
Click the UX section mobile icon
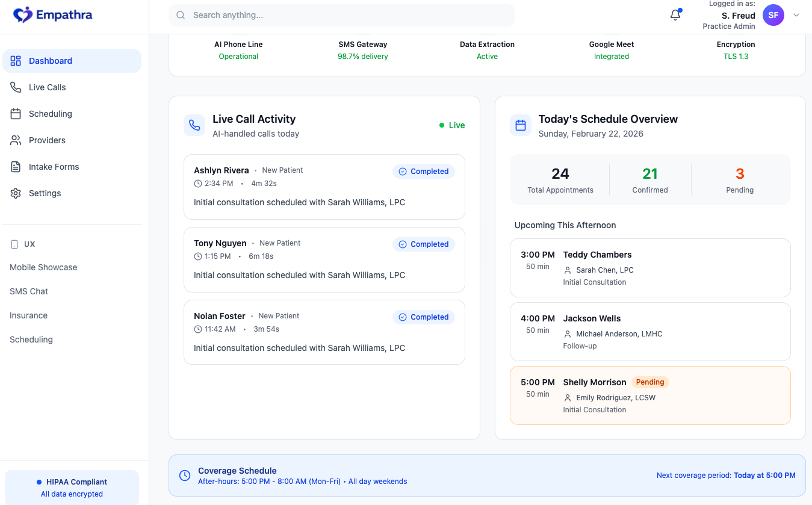pos(15,244)
